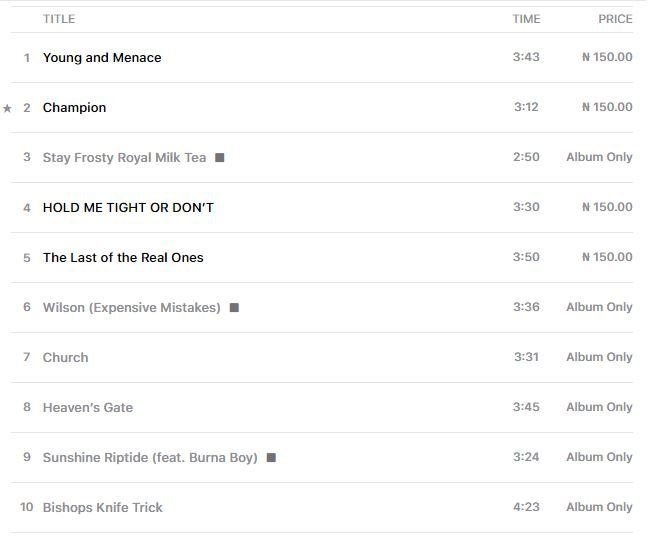Screen dimensions: 663x538
Task: Buy Champion track for ₦150.00
Action: point(607,107)
